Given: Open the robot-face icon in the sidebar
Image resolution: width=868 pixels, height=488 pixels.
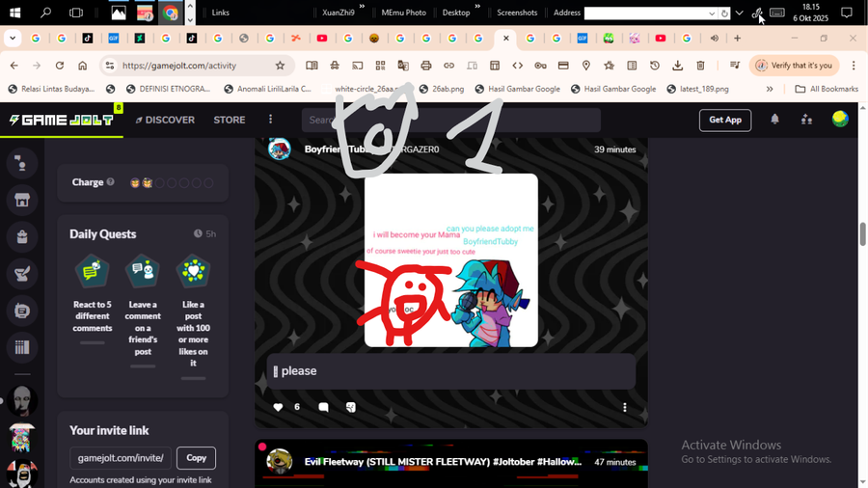Looking at the screenshot, I should (21, 311).
